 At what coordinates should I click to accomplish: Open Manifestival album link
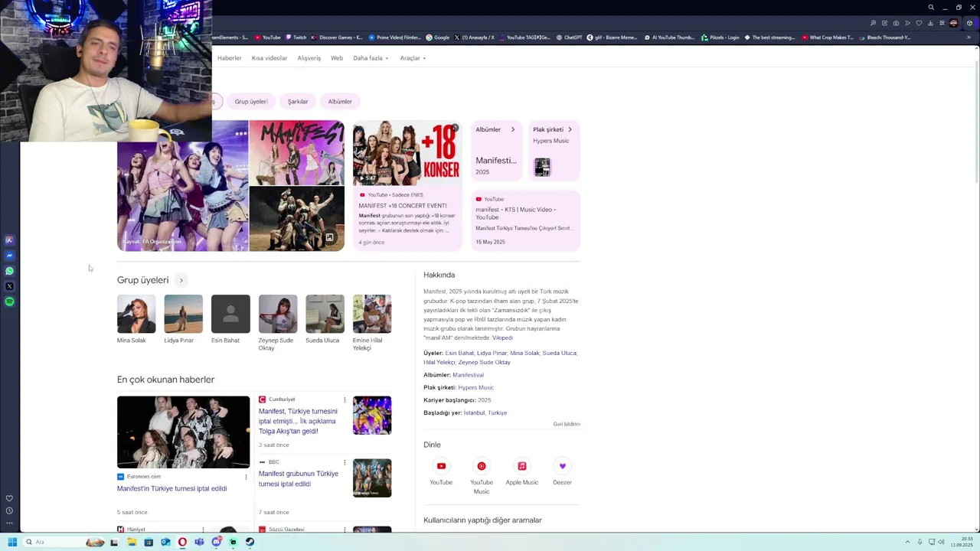[x=468, y=375]
